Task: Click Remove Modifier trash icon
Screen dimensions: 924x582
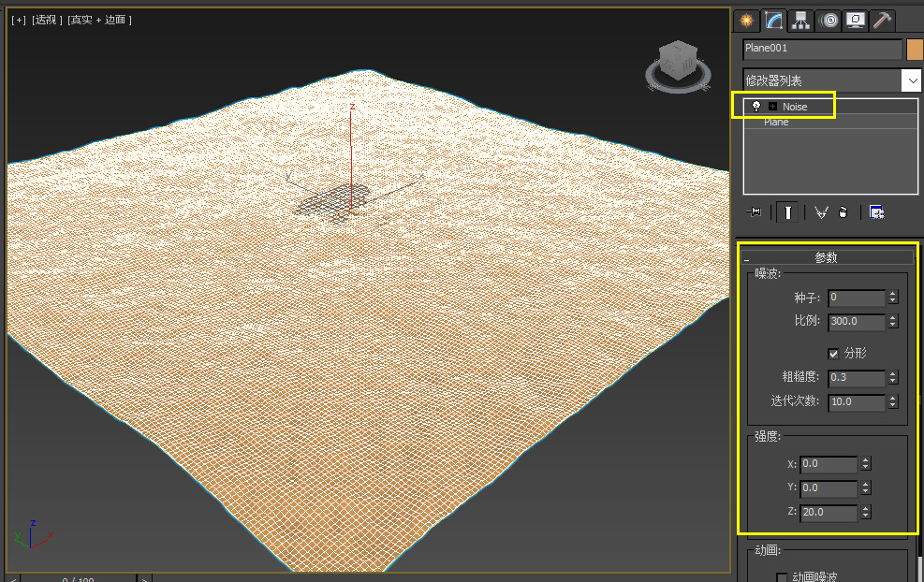Action: [x=843, y=212]
